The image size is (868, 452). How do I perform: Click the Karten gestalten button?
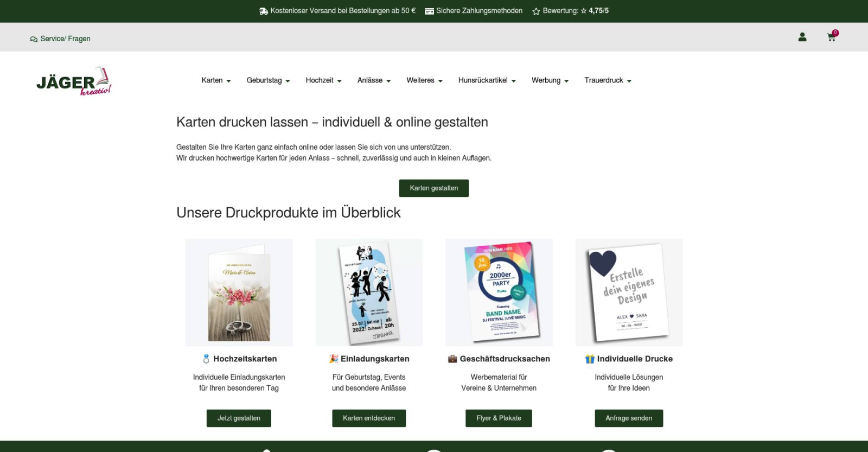[x=434, y=188]
